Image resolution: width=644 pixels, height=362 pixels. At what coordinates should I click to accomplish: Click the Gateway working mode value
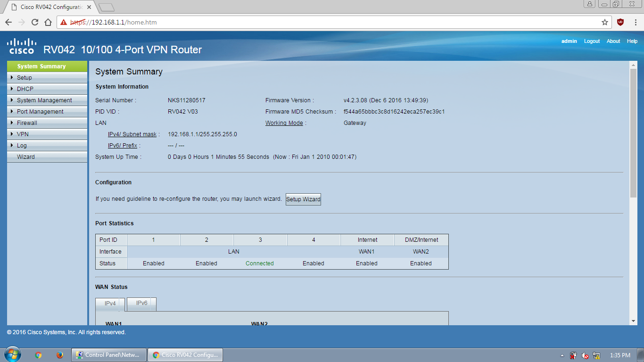[x=355, y=123]
